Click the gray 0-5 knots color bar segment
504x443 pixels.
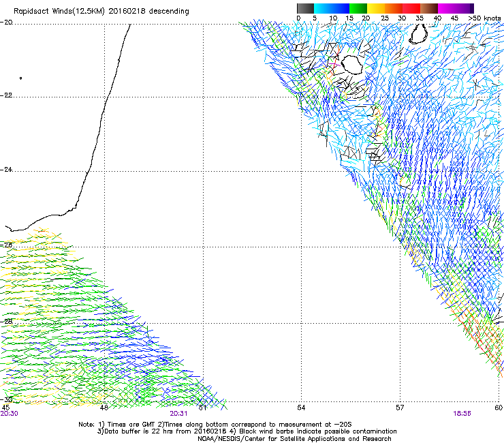[305, 8]
